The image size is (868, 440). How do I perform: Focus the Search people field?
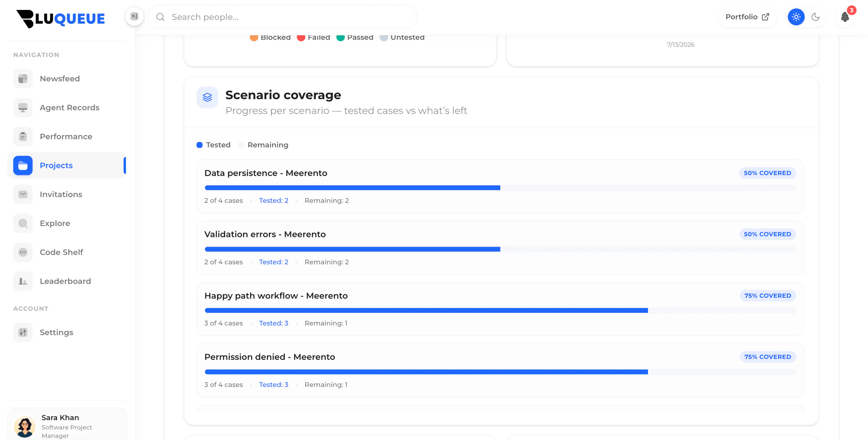point(282,17)
